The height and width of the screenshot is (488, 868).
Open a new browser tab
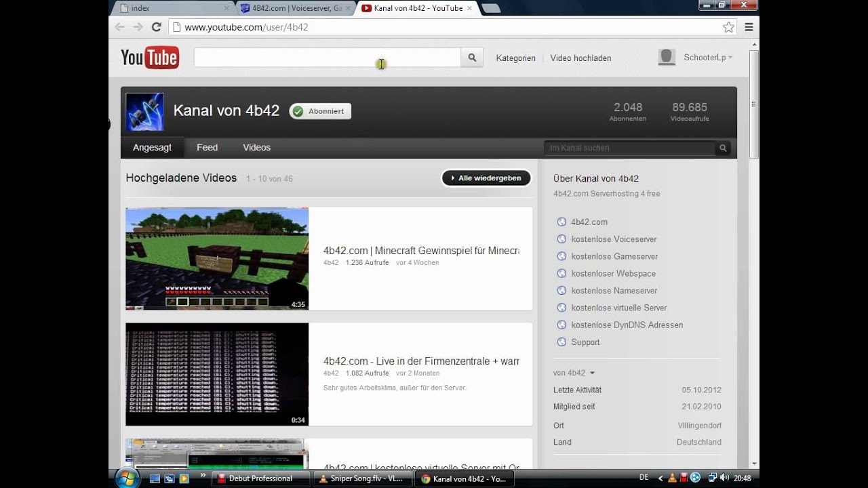(x=491, y=9)
